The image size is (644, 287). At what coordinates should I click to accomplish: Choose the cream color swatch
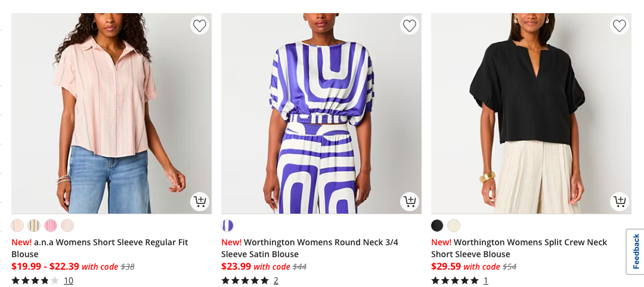(454, 226)
